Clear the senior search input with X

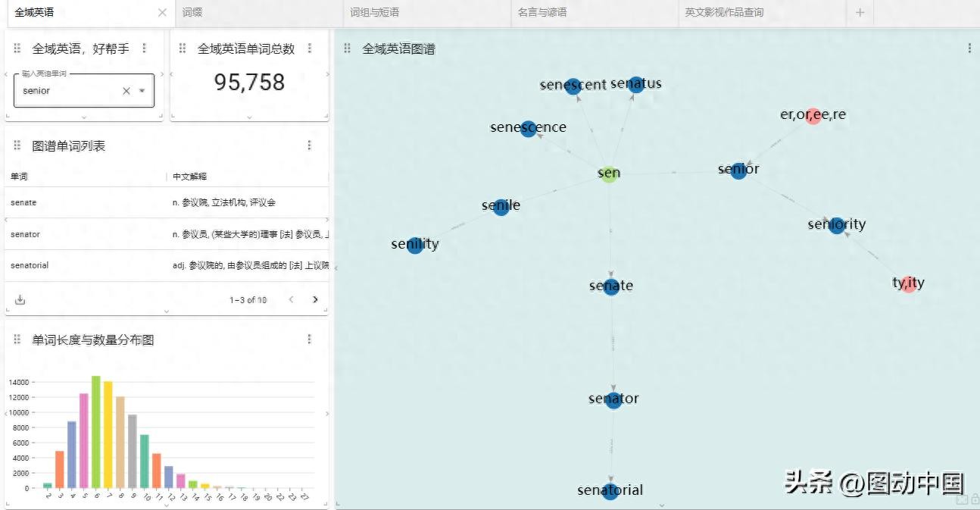126,91
